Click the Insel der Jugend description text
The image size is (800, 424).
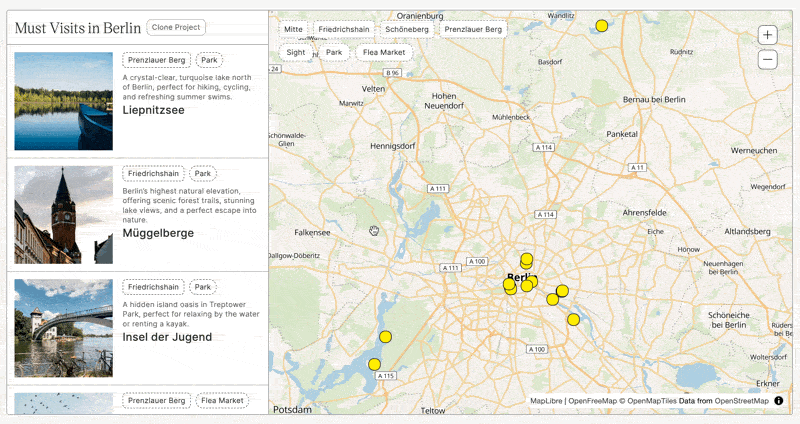click(x=191, y=314)
